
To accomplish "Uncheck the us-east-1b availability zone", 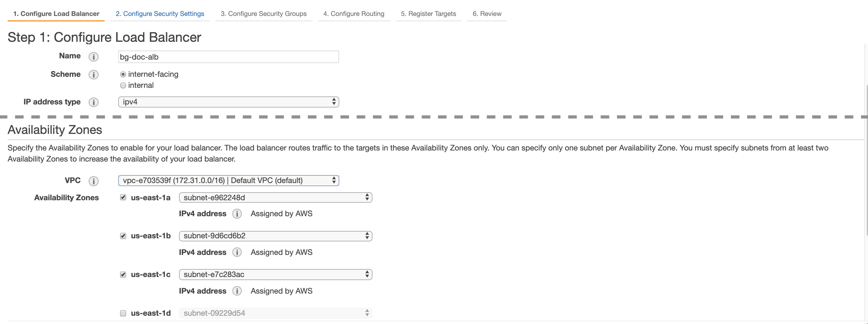I will tap(123, 236).
